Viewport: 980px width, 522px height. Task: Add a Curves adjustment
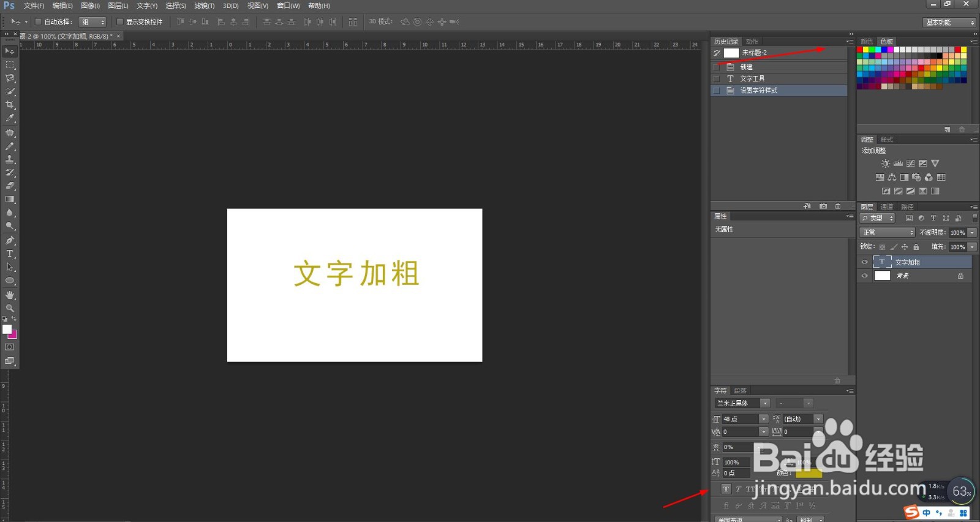click(910, 164)
